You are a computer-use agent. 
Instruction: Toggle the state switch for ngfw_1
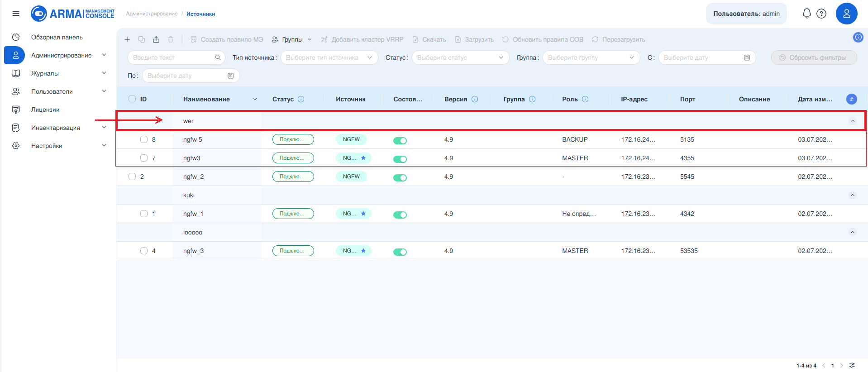[x=400, y=215]
